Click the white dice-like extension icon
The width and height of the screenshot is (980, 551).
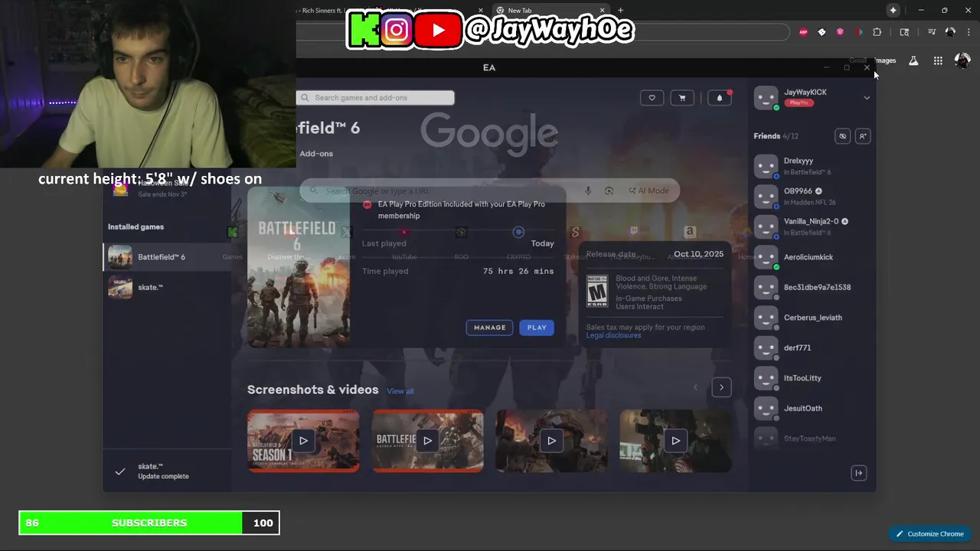coord(822,32)
